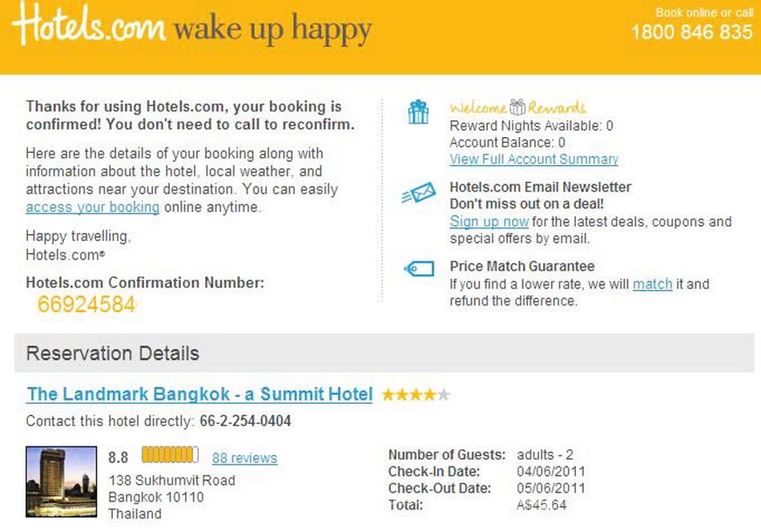Open the 'access your booking' link
This screenshot has width=761, height=532.
[x=93, y=208]
